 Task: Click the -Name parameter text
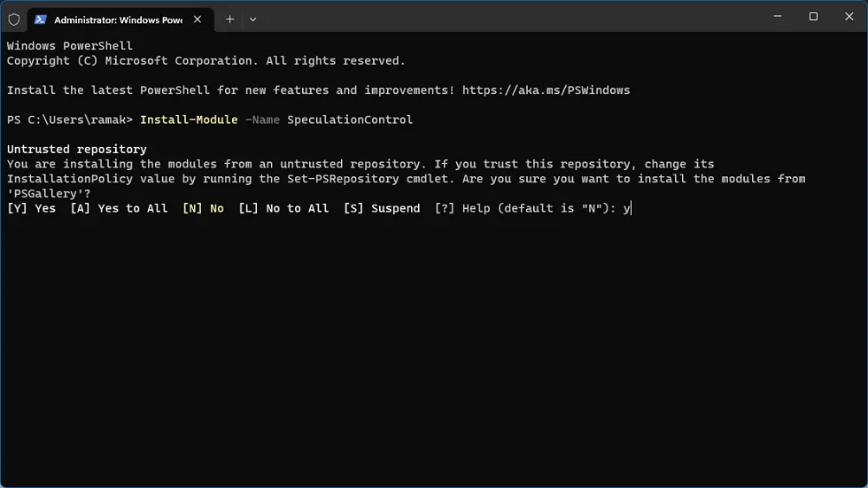point(262,120)
